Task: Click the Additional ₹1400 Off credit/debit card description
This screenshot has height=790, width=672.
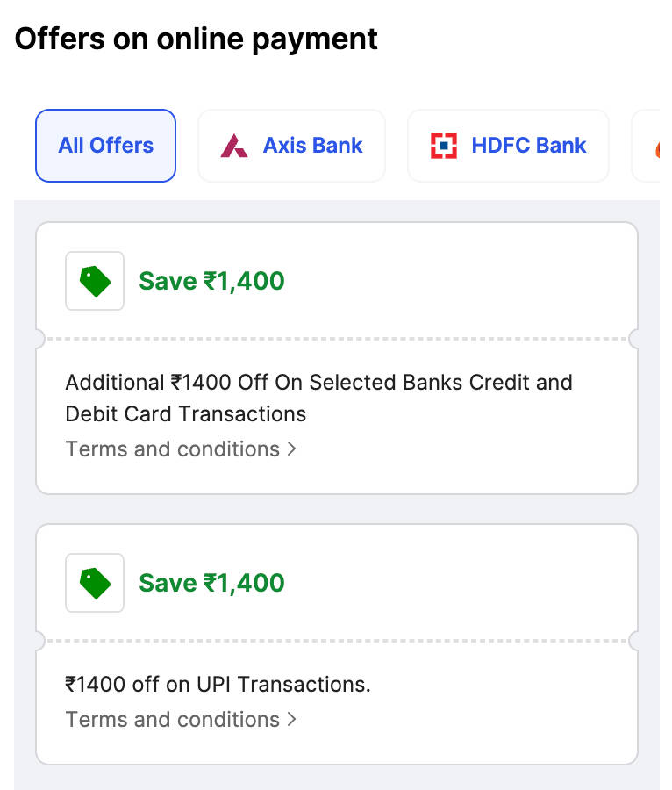Action: pyautogui.click(x=318, y=383)
